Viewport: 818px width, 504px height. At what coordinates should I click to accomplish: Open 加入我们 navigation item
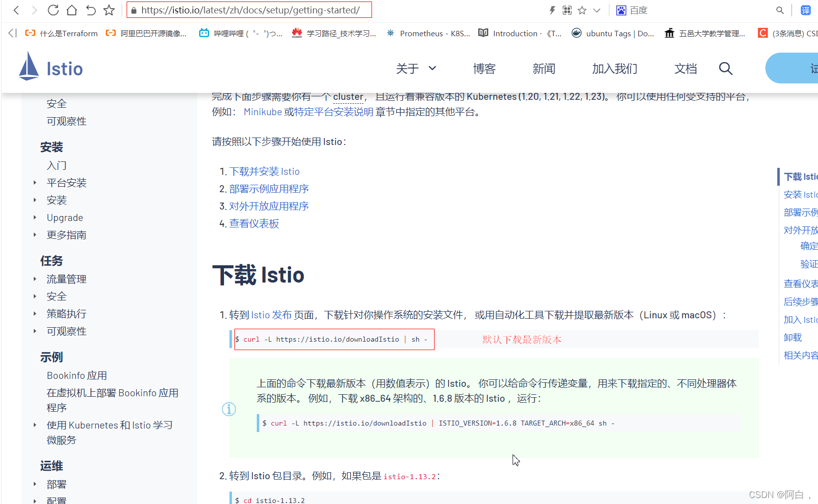tap(615, 69)
